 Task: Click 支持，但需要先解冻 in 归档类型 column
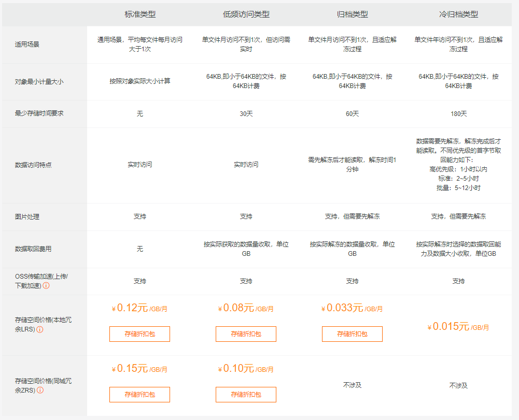pyautogui.click(x=352, y=216)
